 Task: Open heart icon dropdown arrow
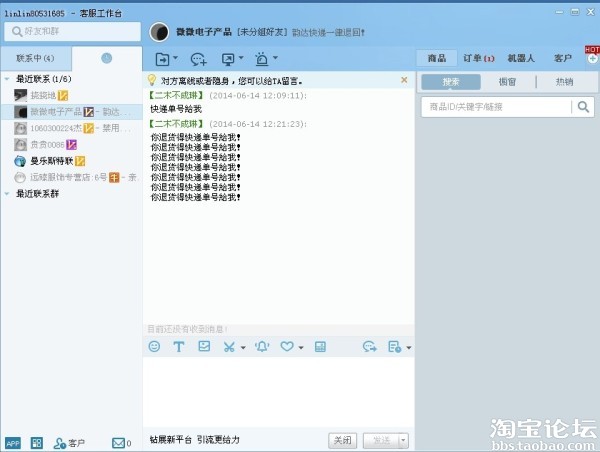pos(301,348)
